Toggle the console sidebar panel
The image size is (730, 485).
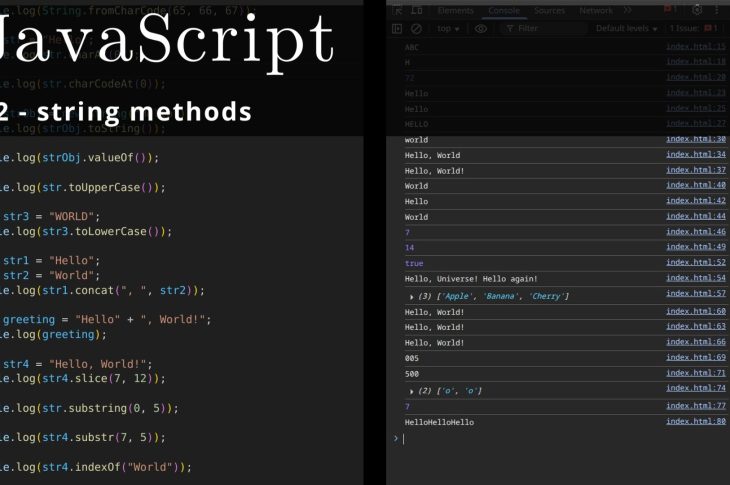[397, 29]
